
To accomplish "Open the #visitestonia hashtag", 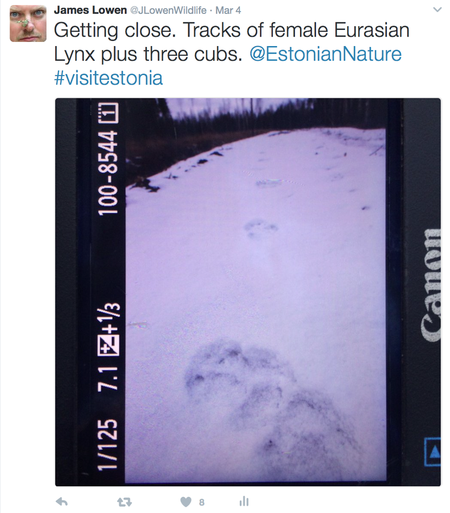I will pos(108,78).
